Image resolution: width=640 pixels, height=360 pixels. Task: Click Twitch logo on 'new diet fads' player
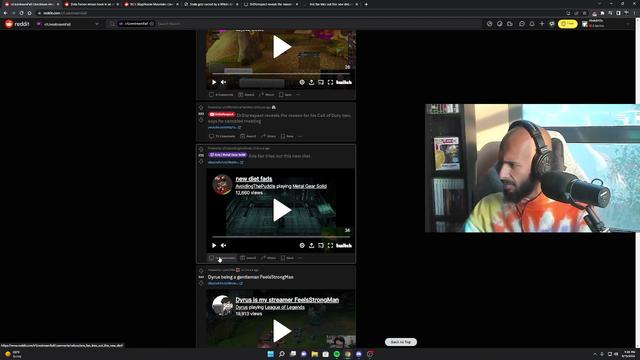point(344,245)
